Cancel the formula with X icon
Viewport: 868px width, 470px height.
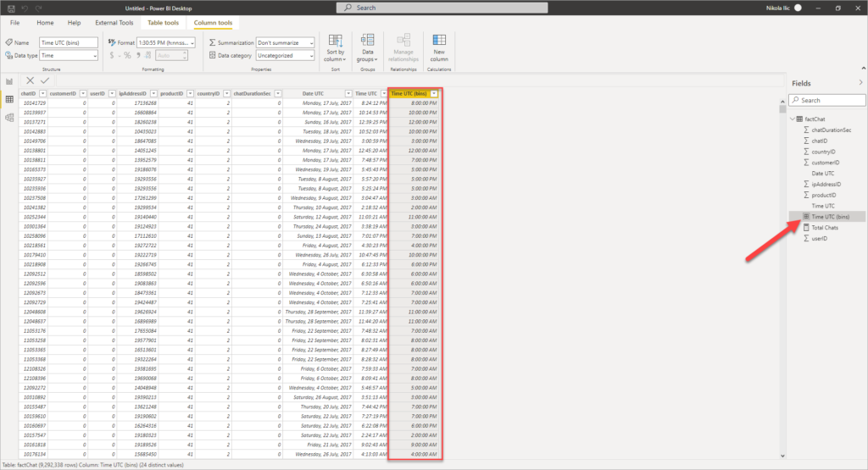(30, 80)
